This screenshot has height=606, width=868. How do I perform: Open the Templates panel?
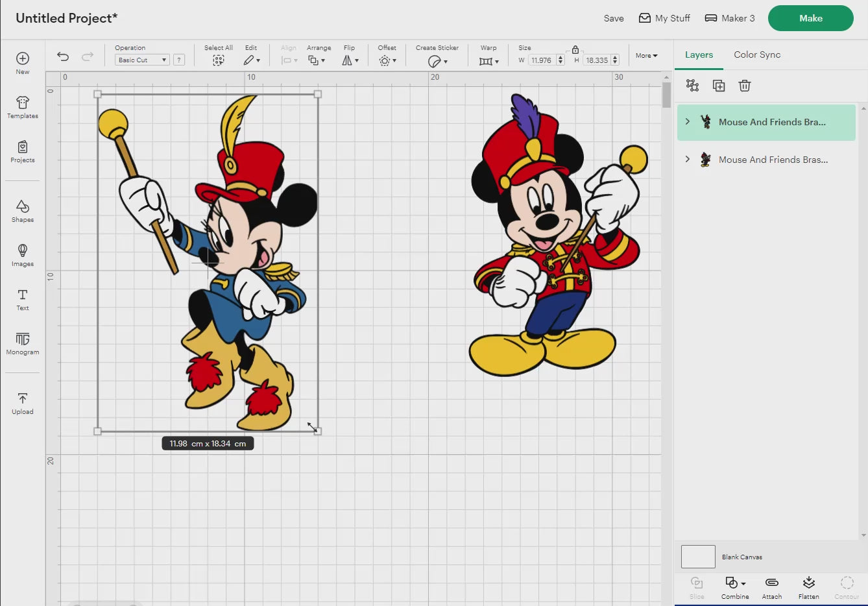coord(23,107)
